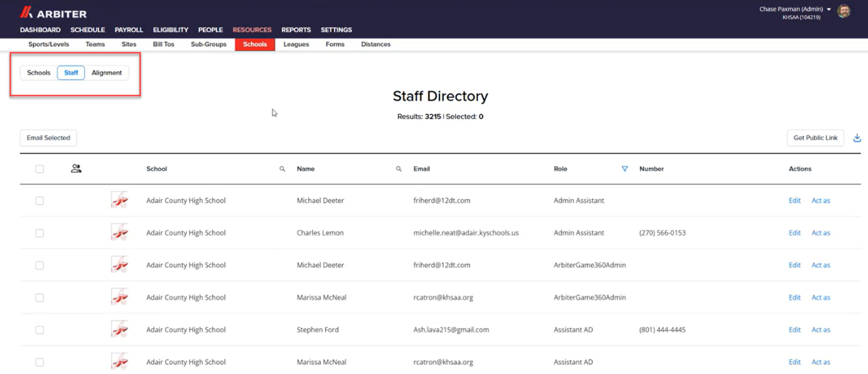Check the box for Stephen Ford row

[x=40, y=330]
